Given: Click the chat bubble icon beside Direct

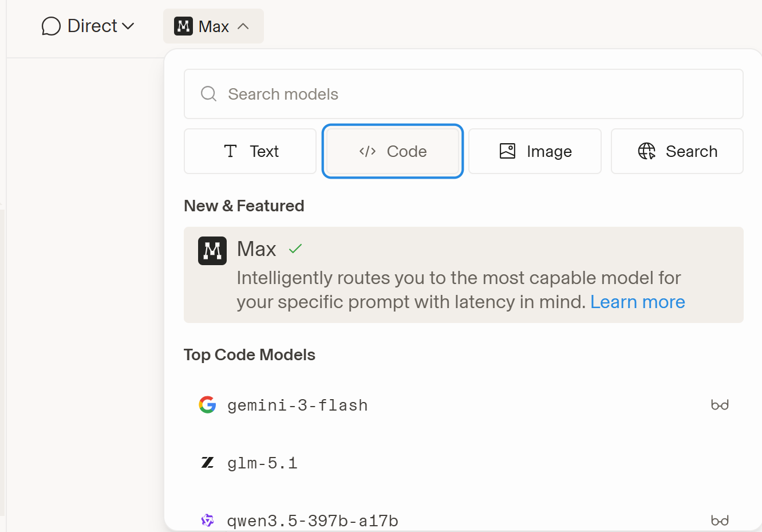Looking at the screenshot, I should 51,26.
